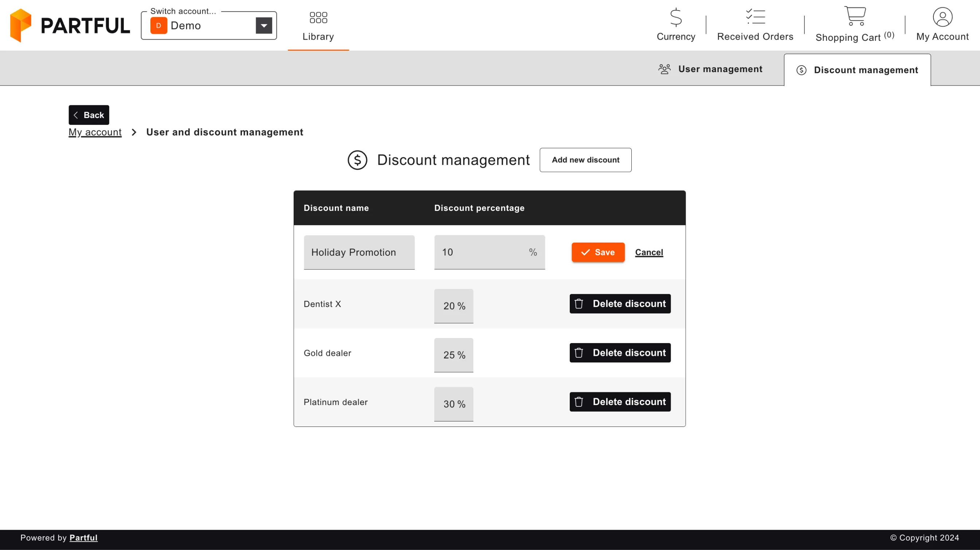This screenshot has height=550, width=980.
Task: Click the Demo account name
Action: point(186,25)
